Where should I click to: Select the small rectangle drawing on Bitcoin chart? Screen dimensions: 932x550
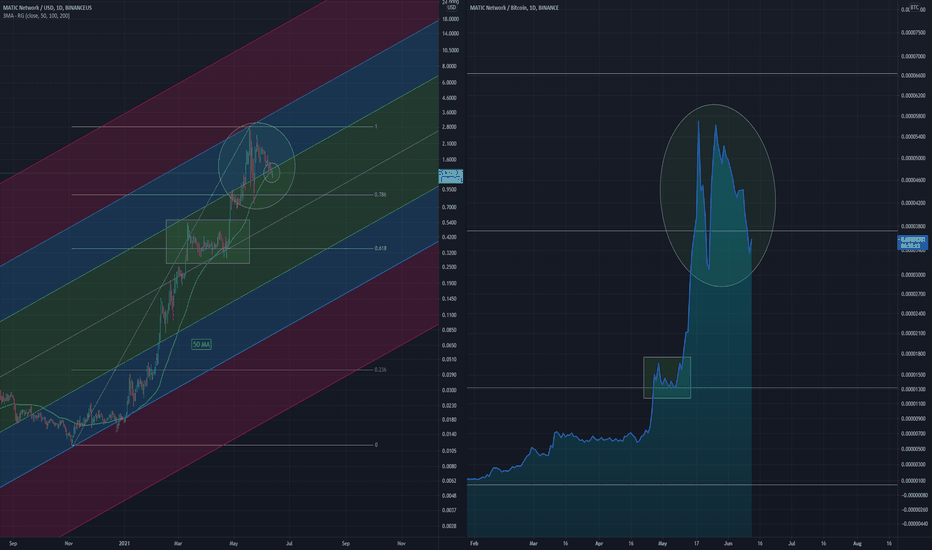(x=667, y=378)
